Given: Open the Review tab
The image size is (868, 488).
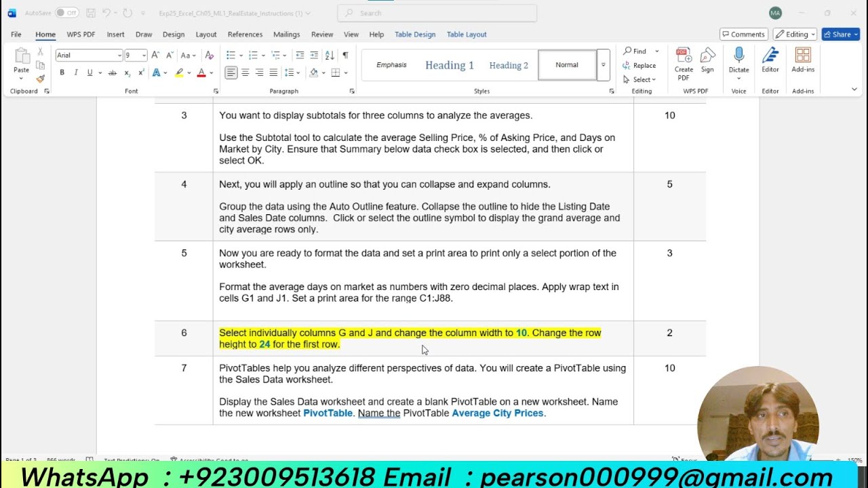Looking at the screenshot, I should [x=322, y=35].
